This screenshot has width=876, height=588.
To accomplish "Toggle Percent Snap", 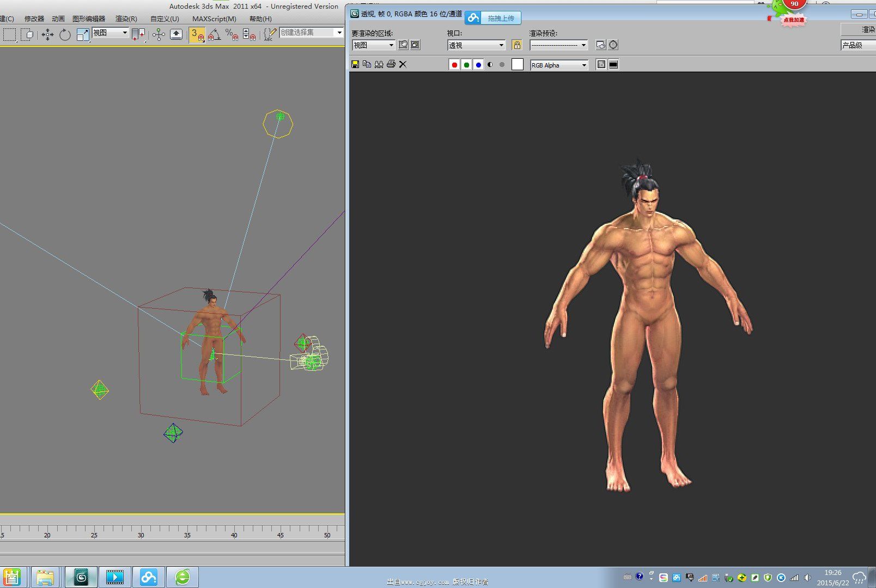I will tap(232, 35).
